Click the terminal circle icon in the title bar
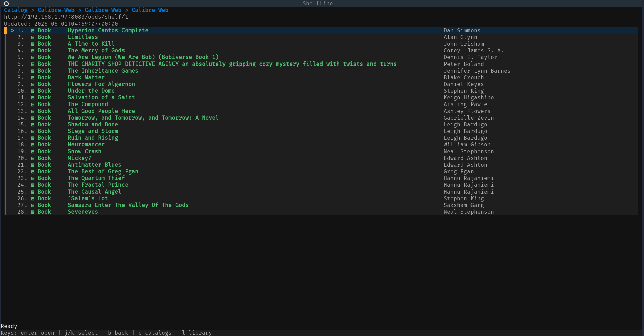This screenshot has width=644, height=336. 6,4
